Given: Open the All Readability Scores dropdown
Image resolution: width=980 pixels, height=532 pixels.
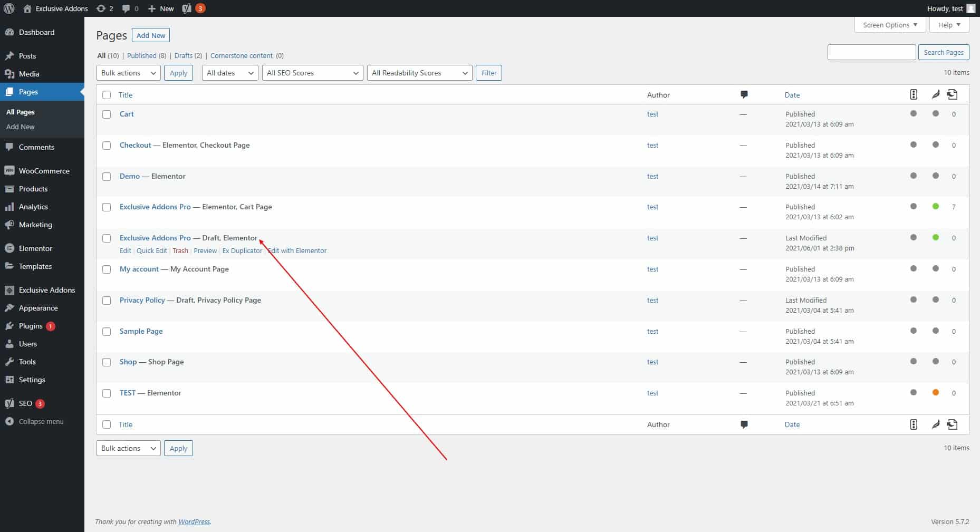Looking at the screenshot, I should (420, 73).
